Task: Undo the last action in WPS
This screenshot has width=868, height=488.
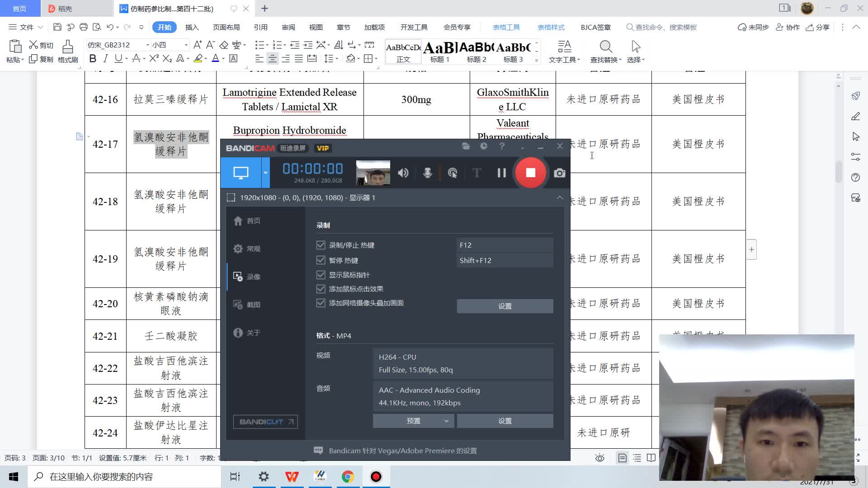Action: pos(109,27)
